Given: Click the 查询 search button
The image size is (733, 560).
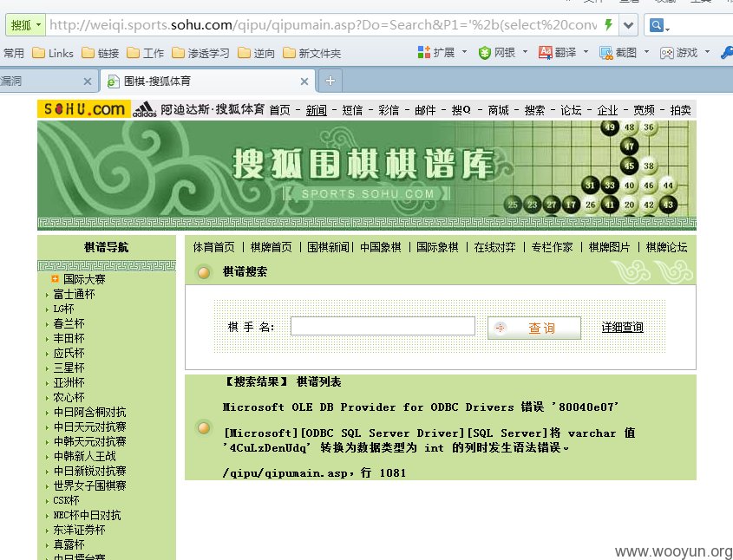Looking at the screenshot, I should pos(533,328).
